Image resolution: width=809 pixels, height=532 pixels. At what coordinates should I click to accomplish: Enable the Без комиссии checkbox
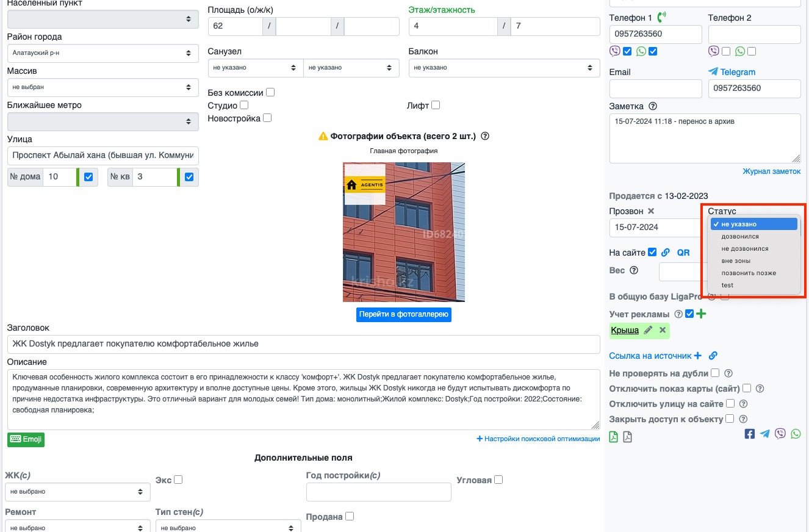(270, 93)
